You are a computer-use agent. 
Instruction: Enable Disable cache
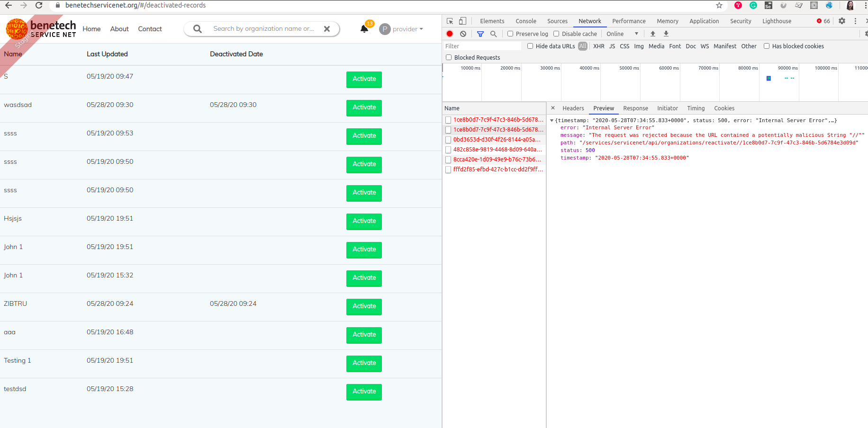click(x=556, y=34)
